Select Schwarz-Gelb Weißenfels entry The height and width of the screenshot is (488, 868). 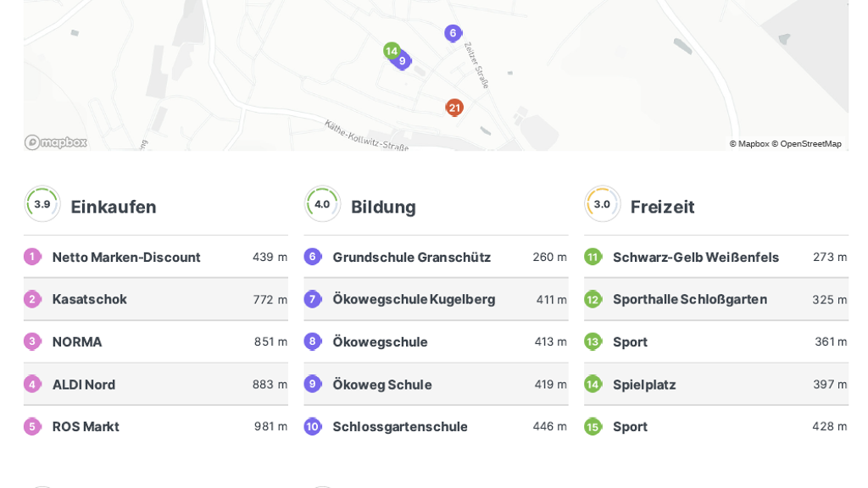point(695,257)
